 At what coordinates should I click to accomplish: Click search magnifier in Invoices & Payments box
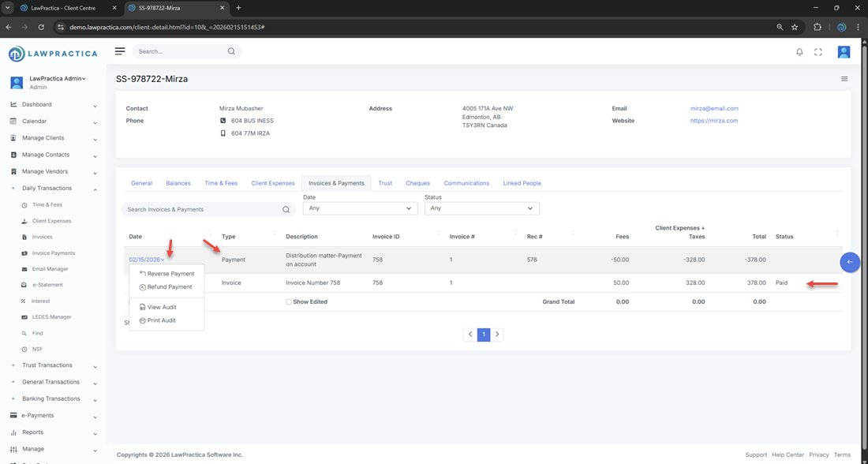(286, 210)
